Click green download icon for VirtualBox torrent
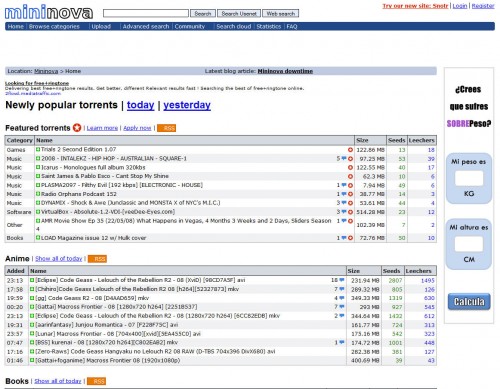The width and height of the screenshot is (500, 389). click(38, 212)
